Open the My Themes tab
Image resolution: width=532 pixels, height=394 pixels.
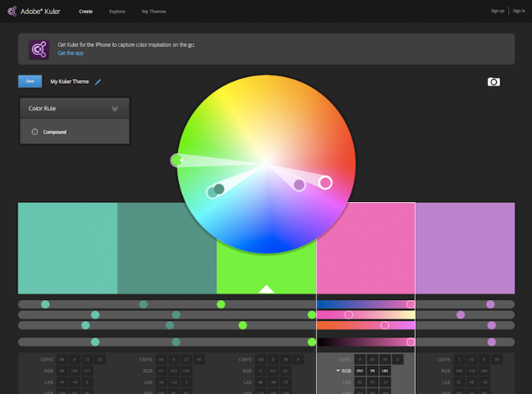tap(154, 12)
